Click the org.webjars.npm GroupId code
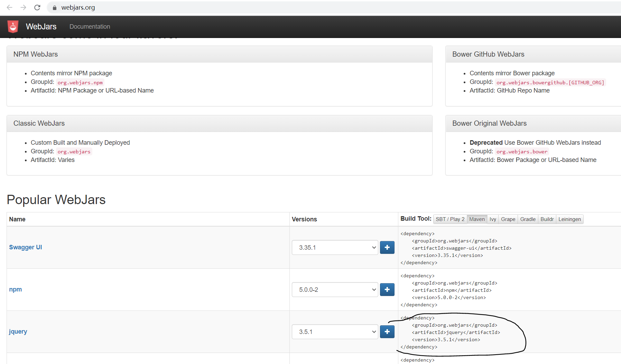This screenshot has width=621, height=364. [80, 83]
